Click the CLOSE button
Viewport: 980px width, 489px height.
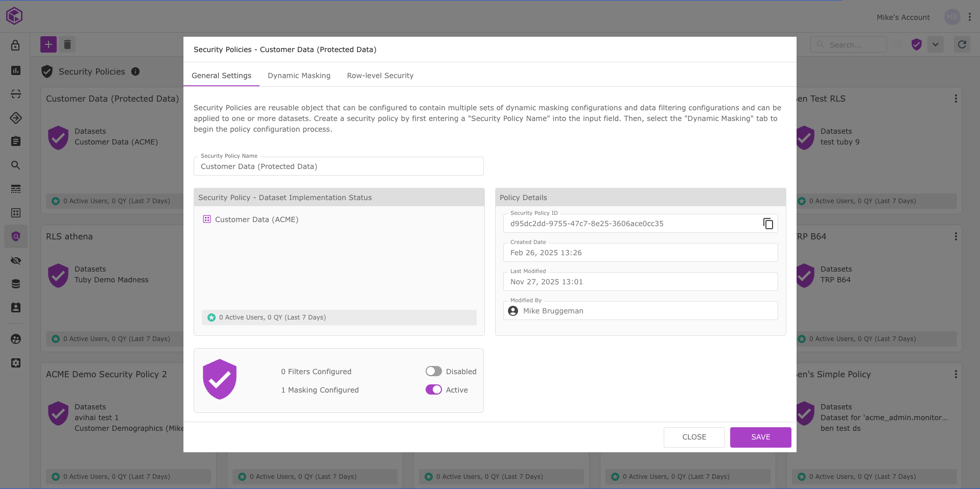point(694,437)
